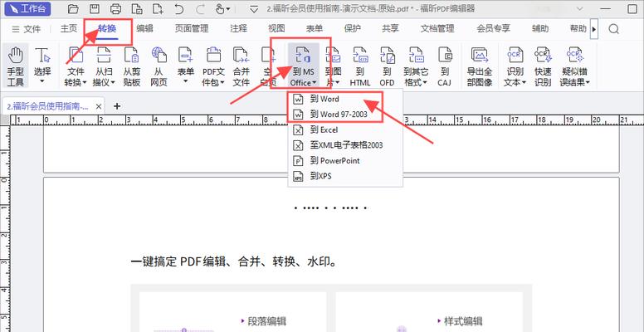Click the undo arrow icon
This screenshot has height=332, width=644.
[x=179, y=8]
